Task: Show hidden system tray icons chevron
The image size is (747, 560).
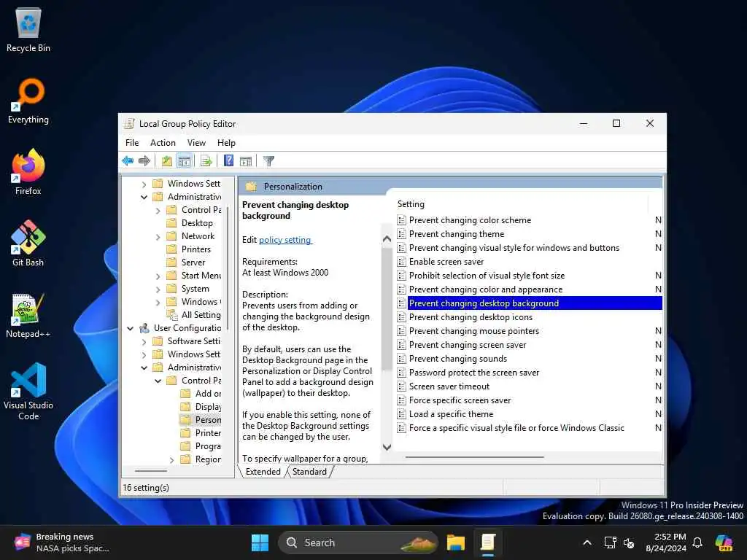Action: pyautogui.click(x=587, y=542)
